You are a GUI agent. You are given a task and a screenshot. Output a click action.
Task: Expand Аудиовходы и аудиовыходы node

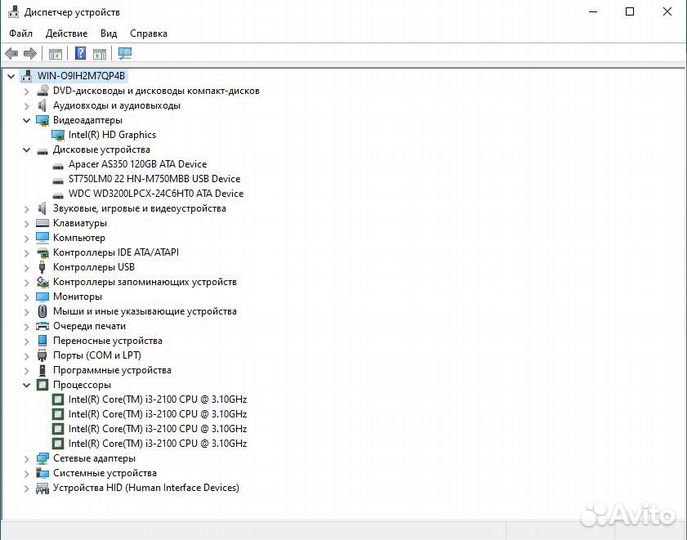(x=27, y=106)
